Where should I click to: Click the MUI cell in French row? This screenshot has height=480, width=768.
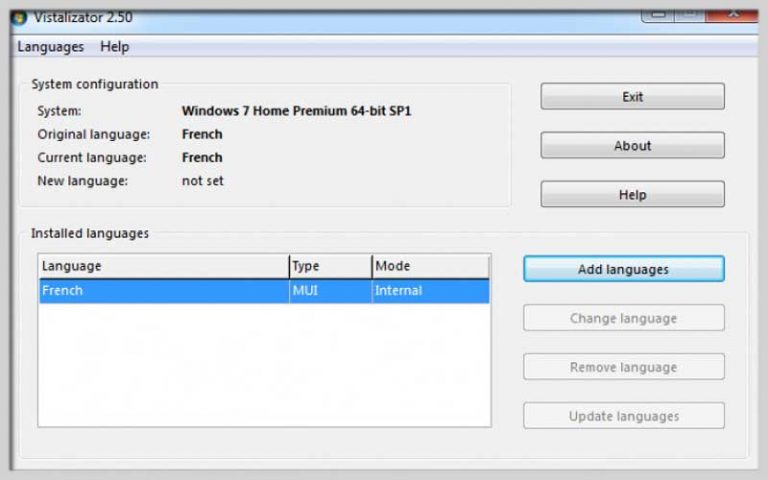click(305, 291)
